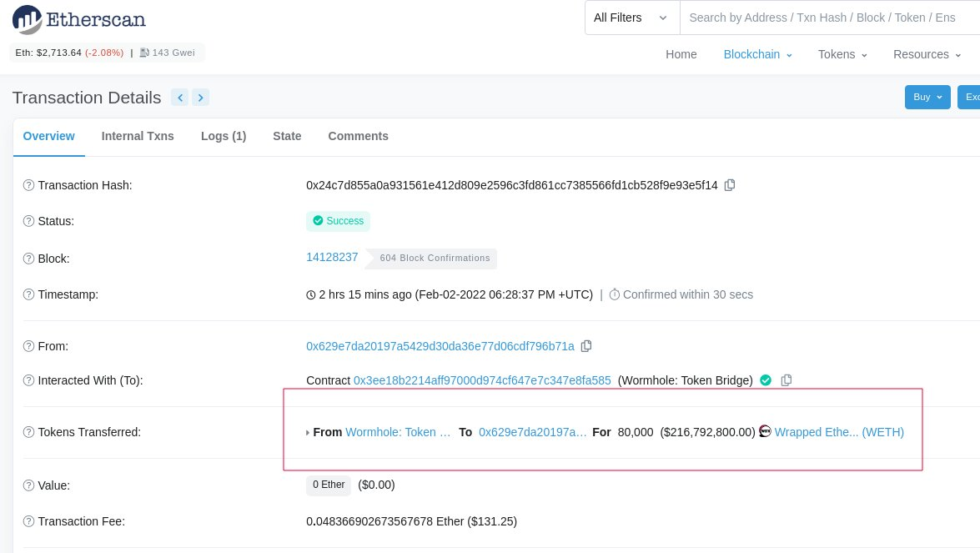980x553 pixels.
Task: View previous transaction arrow
Action: point(180,98)
